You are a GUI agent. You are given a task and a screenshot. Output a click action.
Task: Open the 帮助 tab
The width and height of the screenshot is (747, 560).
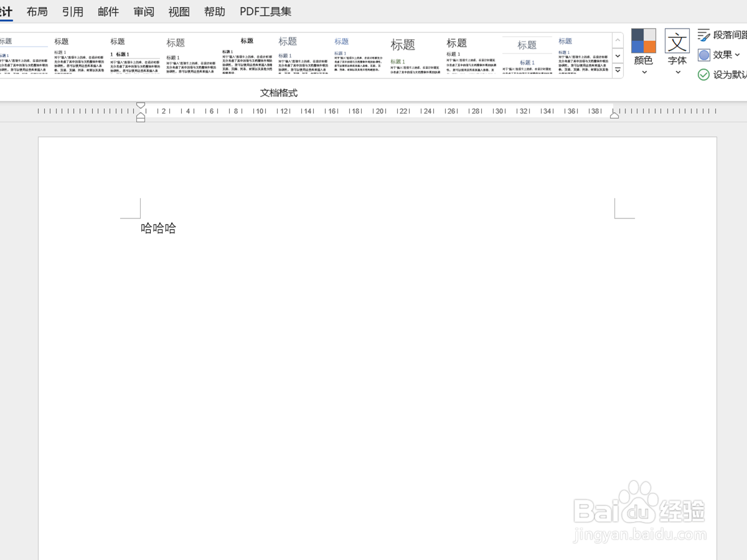pos(215,11)
